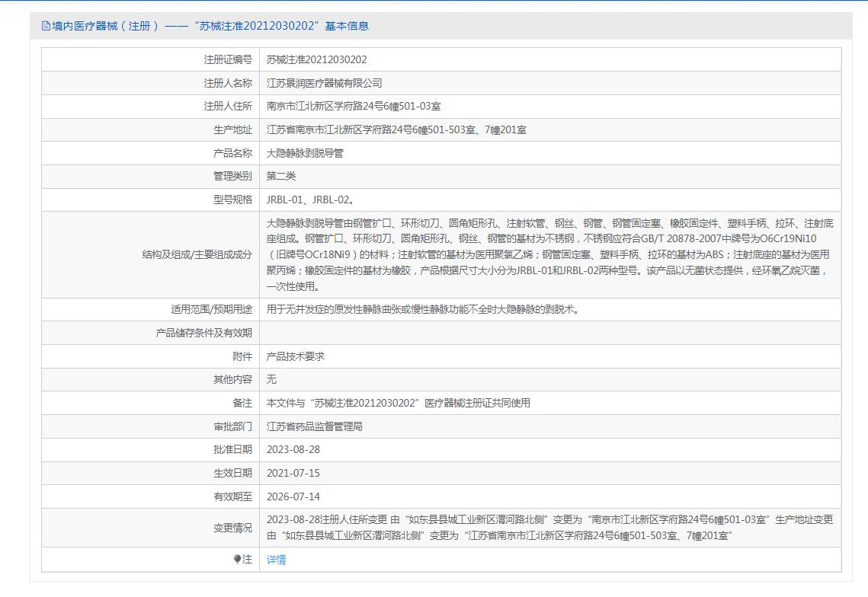Image resolution: width=868 pixels, height=597 pixels.
Task: Click the registrant address 南京市江北新区学府路24号6幢501-03室
Action: pyautogui.click(x=354, y=107)
